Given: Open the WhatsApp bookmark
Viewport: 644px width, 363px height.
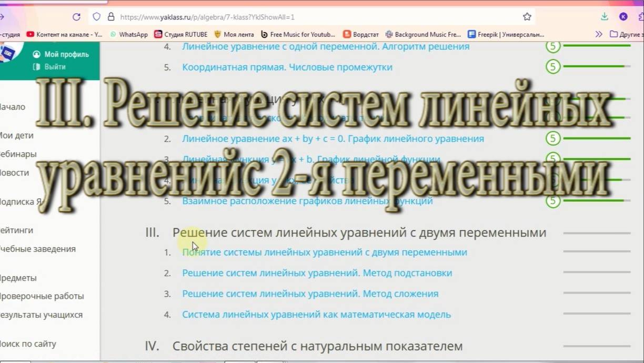Looking at the screenshot, I should [128, 34].
